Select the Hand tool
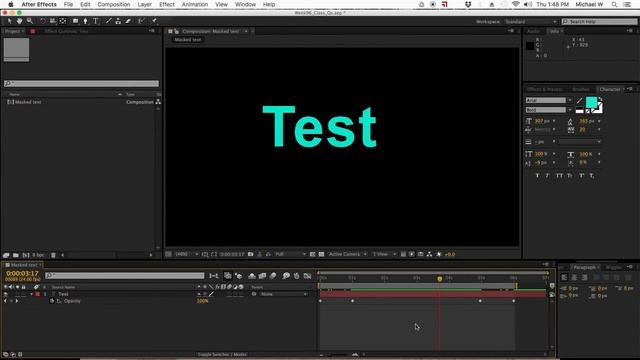This screenshot has height=360, width=640. coord(20,21)
